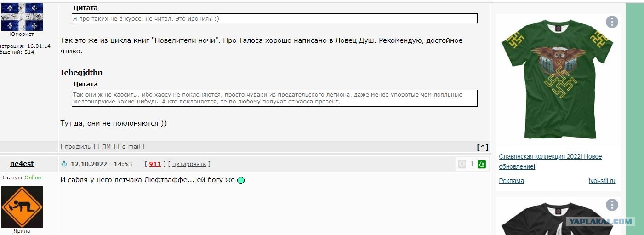The height and width of the screenshot is (235, 644).
Task: Open options dots on green t-shirt ad
Action: [611, 22]
